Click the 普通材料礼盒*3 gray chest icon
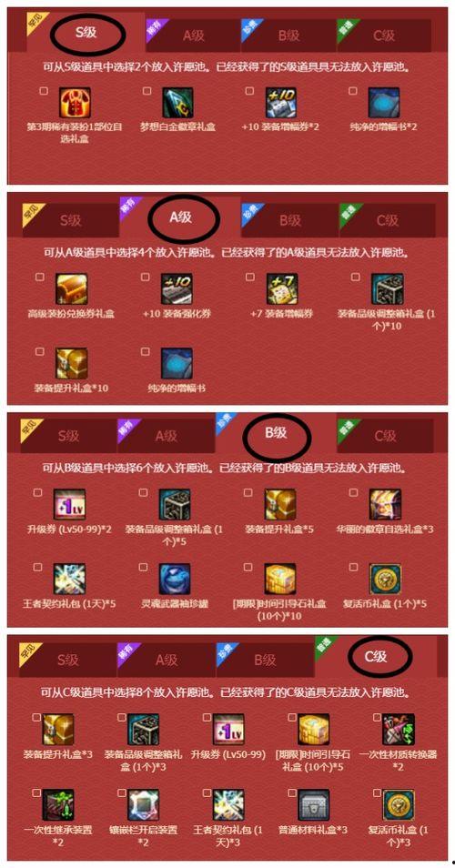The image size is (455, 868). pyautogui.click(x=314, y=805)
